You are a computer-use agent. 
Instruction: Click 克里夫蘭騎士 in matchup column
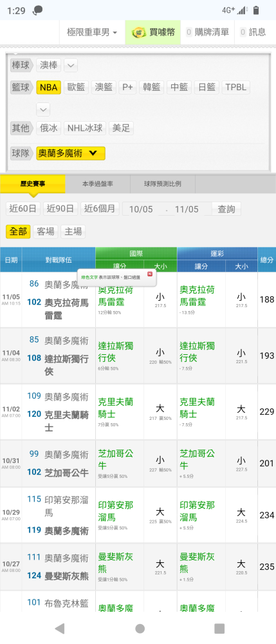click(x=66, y=421)
